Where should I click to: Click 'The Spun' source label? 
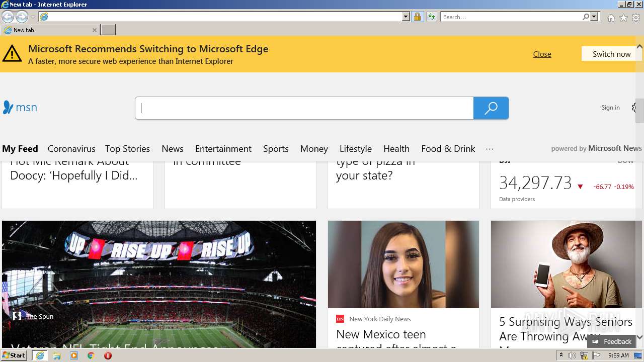[x=40, y=316]
